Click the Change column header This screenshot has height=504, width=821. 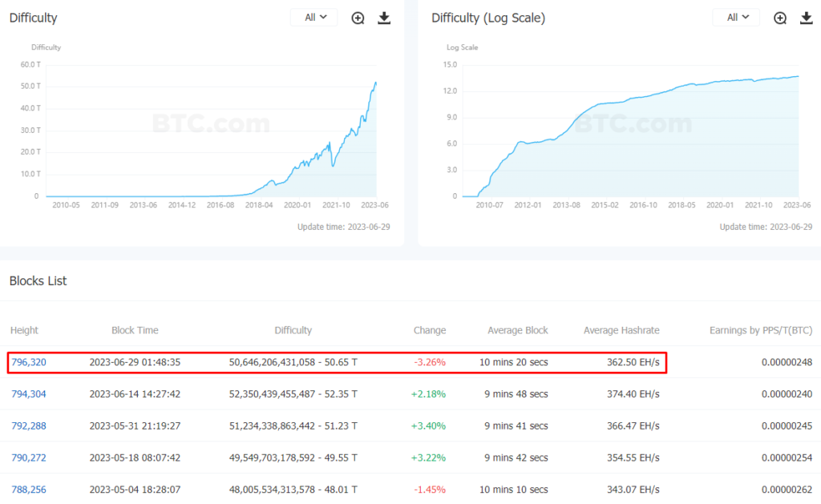[x=430, y=330]
